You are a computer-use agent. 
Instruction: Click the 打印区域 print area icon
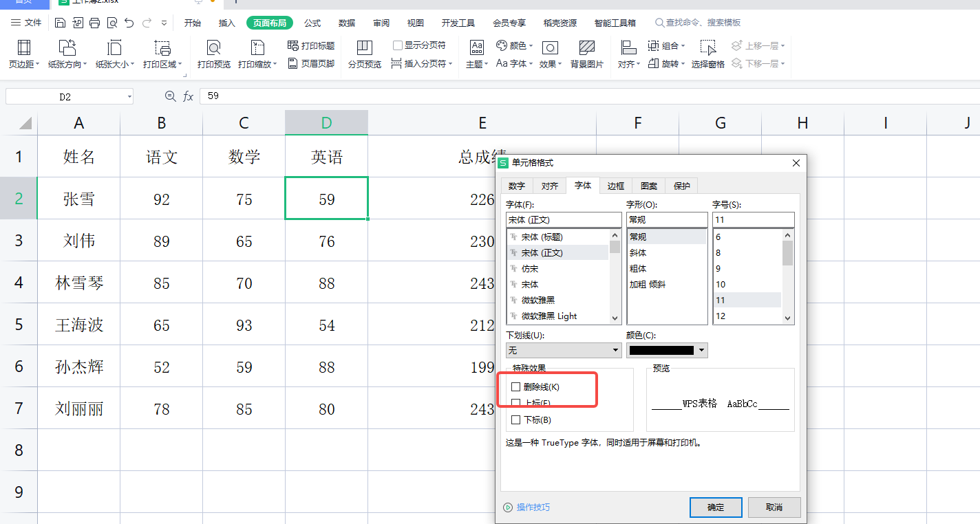pos(162,48)
